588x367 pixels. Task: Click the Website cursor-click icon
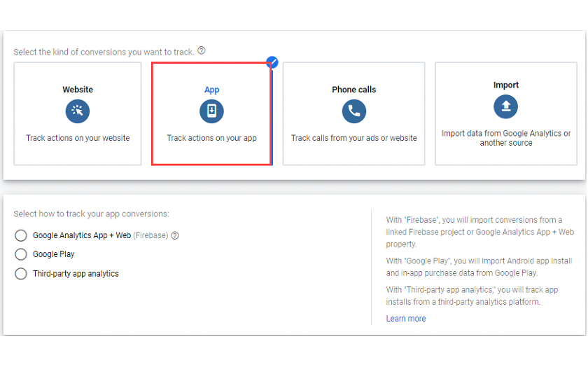78,111
